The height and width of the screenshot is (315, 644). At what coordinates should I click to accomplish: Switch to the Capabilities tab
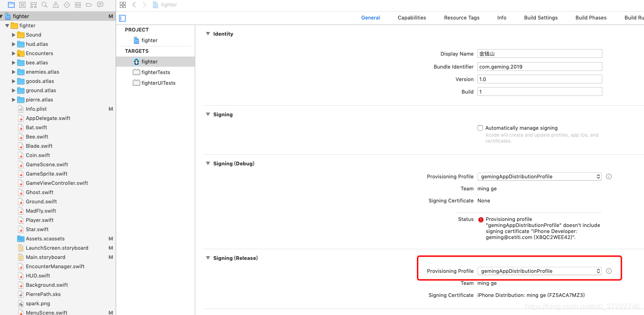(412, 18)
